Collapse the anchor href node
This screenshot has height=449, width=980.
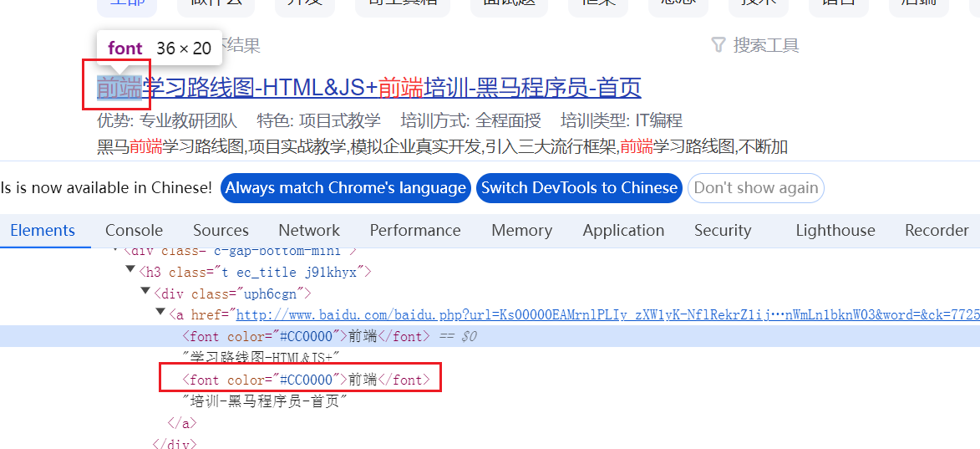pyautogui.click(x=160, y=312)
